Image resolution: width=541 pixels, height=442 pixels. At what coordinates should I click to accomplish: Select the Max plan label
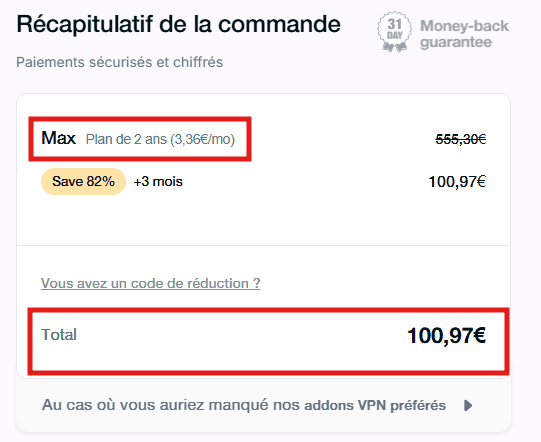point(58,138)
